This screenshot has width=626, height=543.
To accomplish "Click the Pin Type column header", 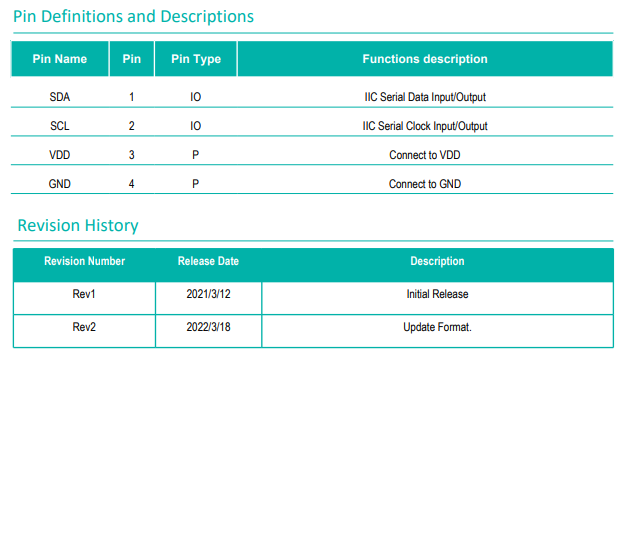I will [x=196, y=59].
